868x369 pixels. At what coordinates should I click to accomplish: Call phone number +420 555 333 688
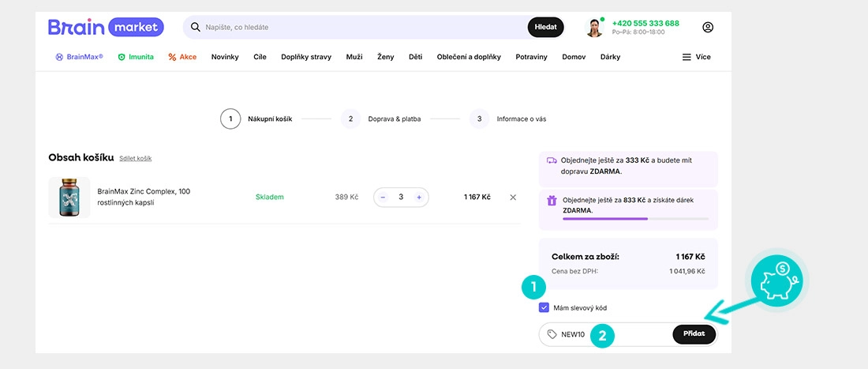[645, 23]
